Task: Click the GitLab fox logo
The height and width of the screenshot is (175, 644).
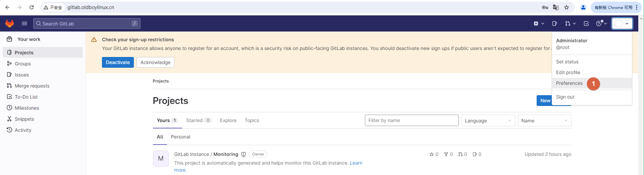Action: point(9,23)
